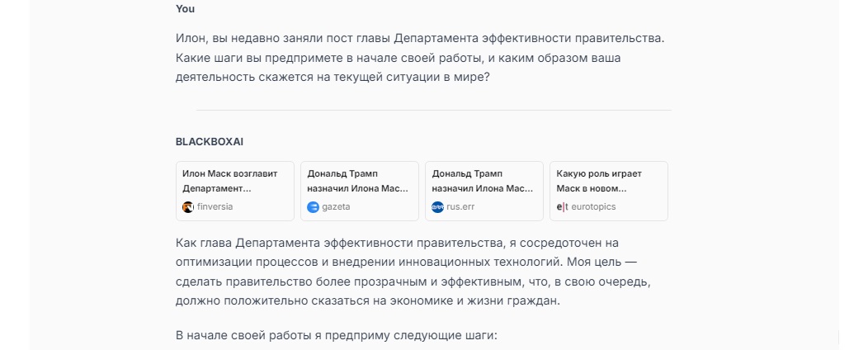Image resolution: width=868 pixels, height=350 pixels.
Task: Click the finversia source favicon
Action: [188, 207]
